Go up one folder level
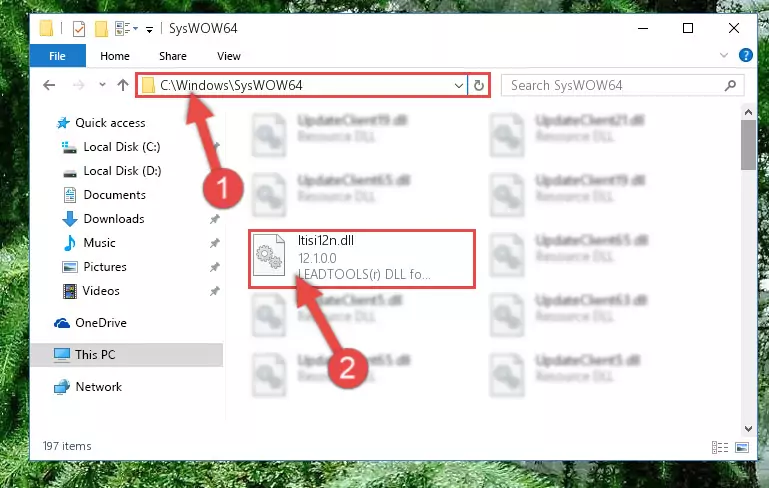This screenshot has height=488, width=769. point(123,85)
